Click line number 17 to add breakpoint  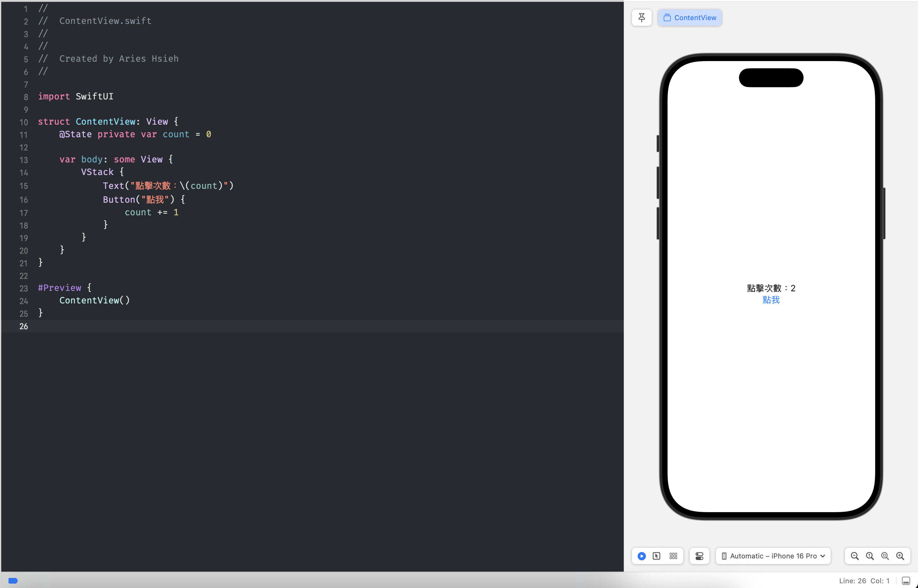click(24, 213)
